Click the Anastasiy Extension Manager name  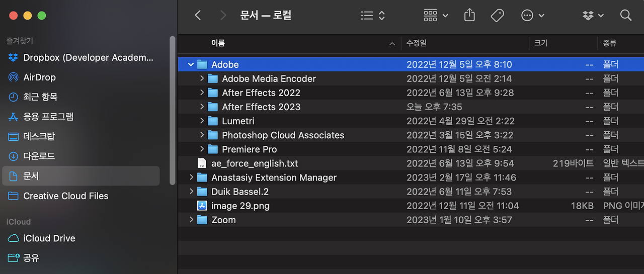coord(274,177)
